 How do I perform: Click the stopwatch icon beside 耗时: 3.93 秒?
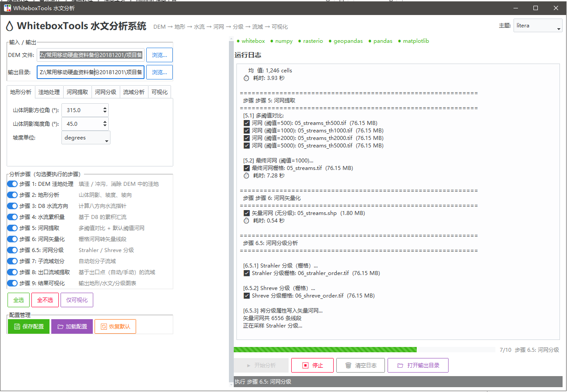click(x=247, y=78)
